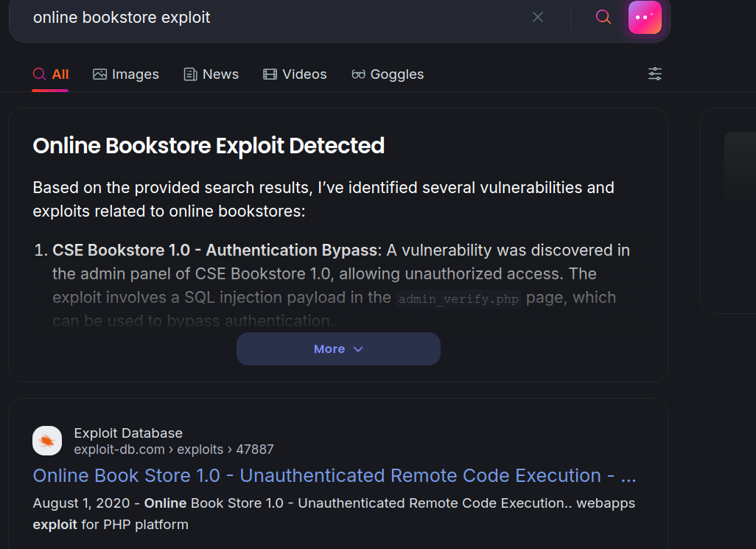Switch to the Images tab
The width and height of the screenshot is (756, 549).
point(126,74)
